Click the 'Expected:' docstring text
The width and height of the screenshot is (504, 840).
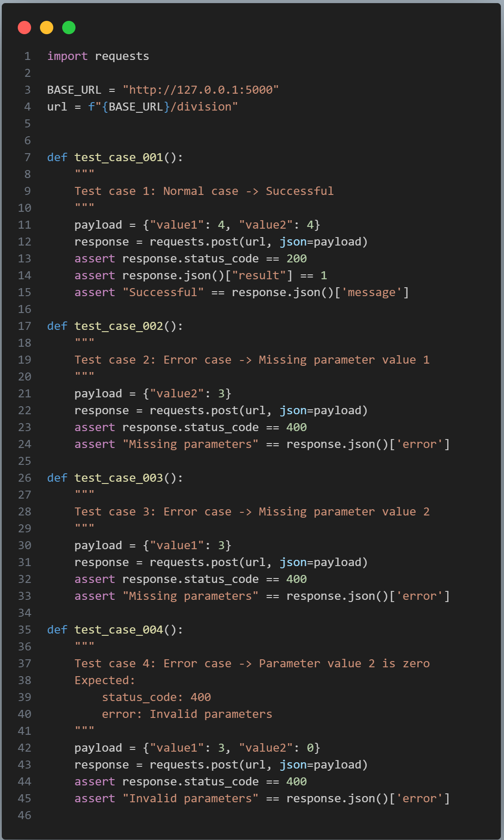pos(105,681)
